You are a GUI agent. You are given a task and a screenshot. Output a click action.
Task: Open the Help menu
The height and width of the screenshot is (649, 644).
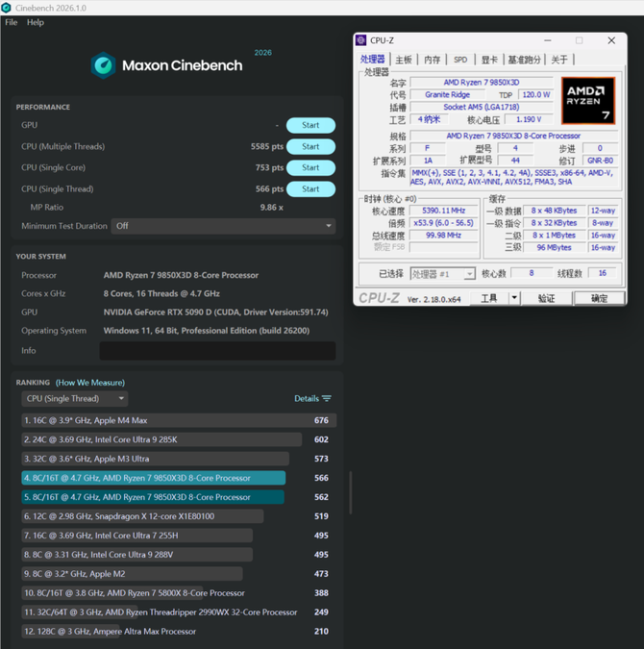(x=36, y=22)
